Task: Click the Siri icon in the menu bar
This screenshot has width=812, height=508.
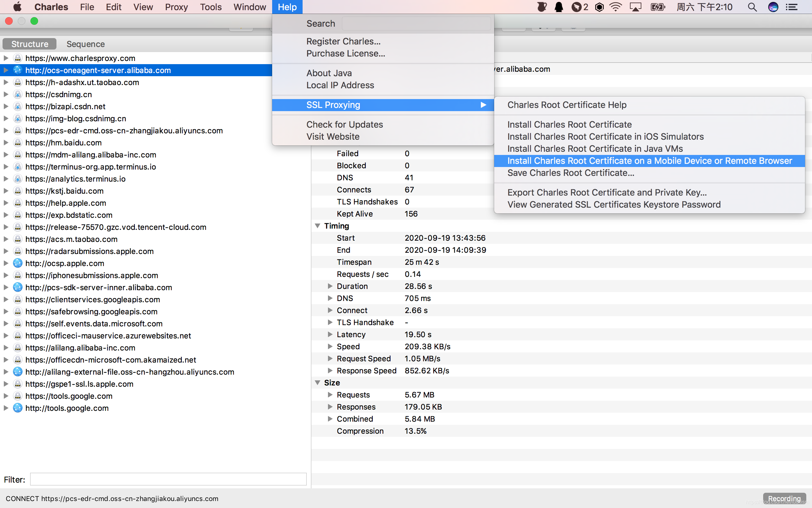Action: click(x=773, y=7)
